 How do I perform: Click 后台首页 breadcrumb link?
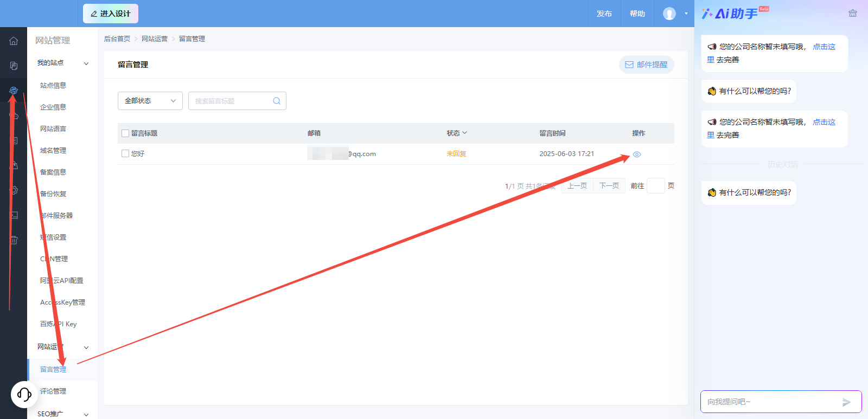coord(117,39)
